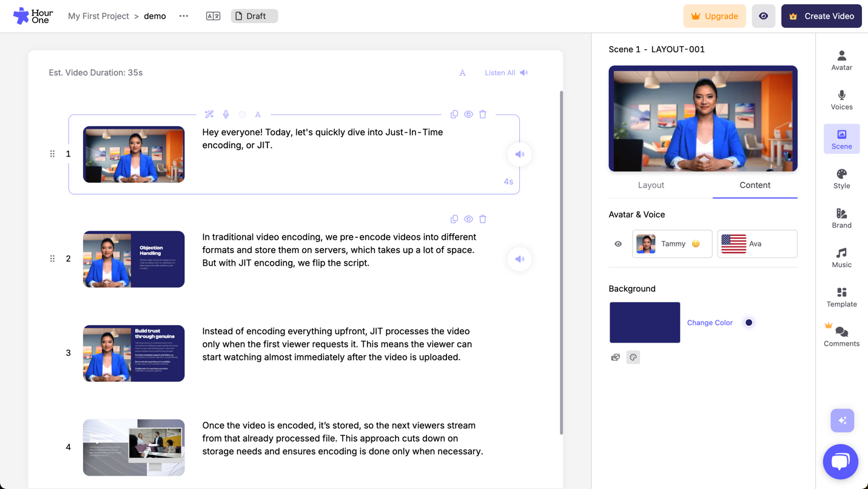The width and height of the screenshot is (868, 489).
Task: Switch to the Layout tab
Action: tap(651, 185)
